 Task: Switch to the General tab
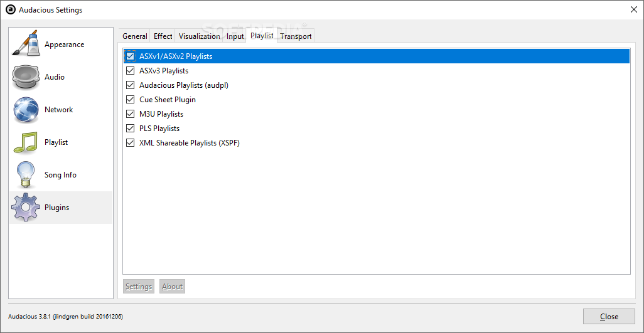135,36
